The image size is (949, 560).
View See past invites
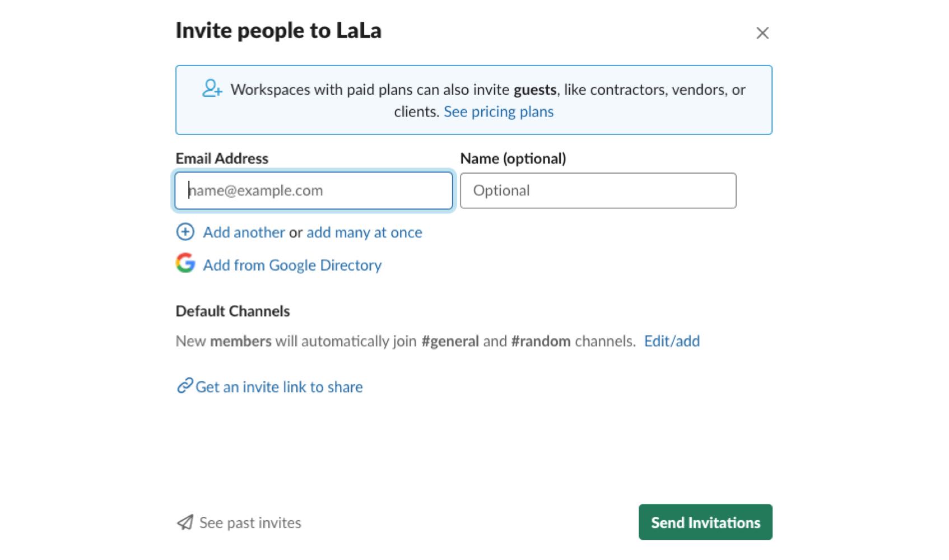point(250,523)
